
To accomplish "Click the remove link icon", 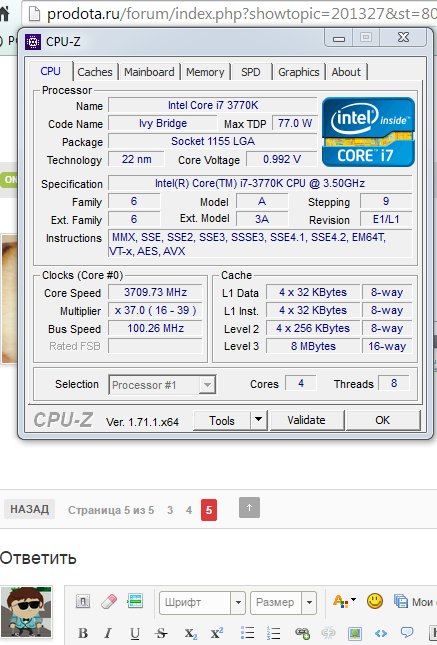I will pyautogui.click(x=328, y=633).
